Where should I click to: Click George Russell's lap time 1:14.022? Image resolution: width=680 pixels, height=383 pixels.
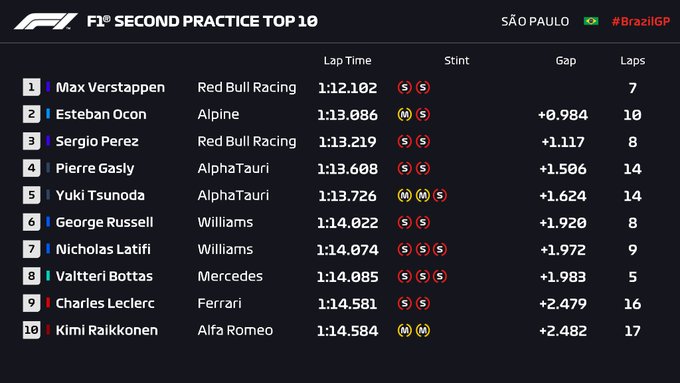347,223
